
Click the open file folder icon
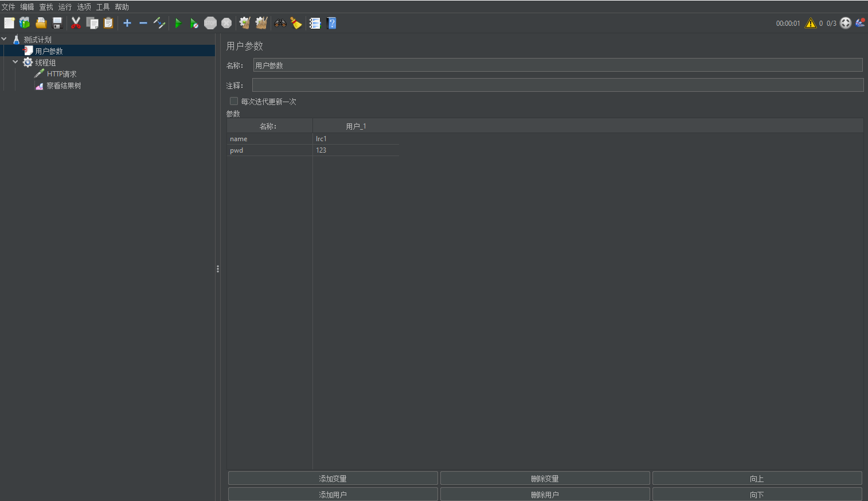point(41,23)
